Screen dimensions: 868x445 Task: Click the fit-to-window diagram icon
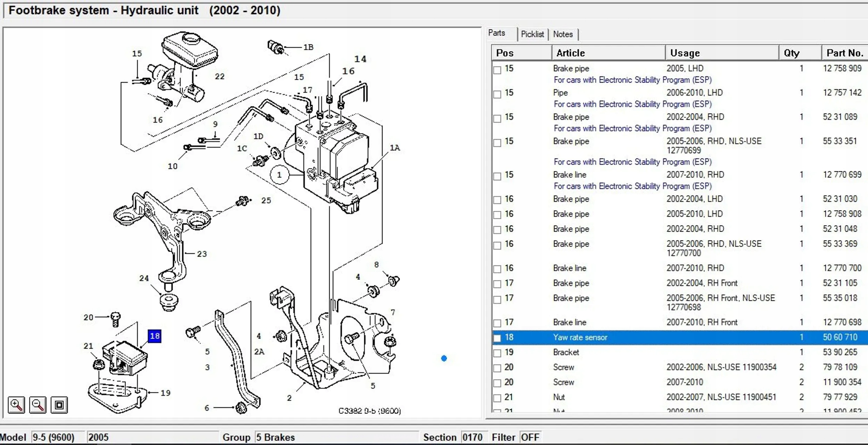coord(59,405)
